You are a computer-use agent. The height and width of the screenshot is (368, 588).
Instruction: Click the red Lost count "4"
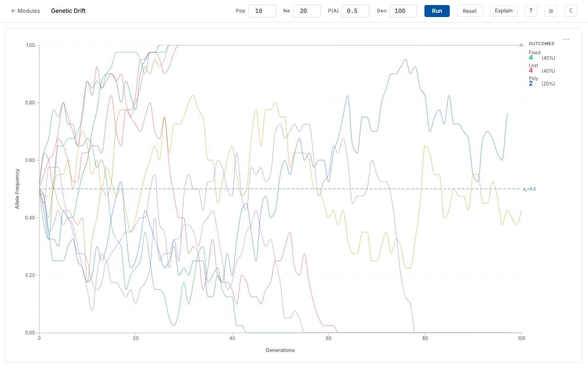tap(531, 71)
